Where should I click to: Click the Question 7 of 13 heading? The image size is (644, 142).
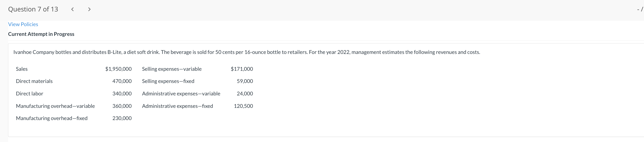[x=33, y=9]
